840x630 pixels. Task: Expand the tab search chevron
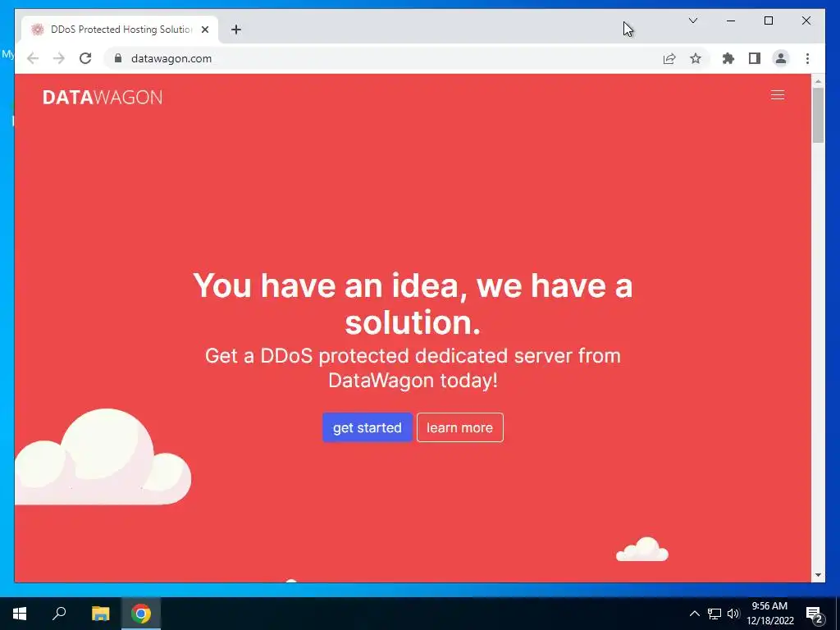pyautogui.click(x=692, y=21)
